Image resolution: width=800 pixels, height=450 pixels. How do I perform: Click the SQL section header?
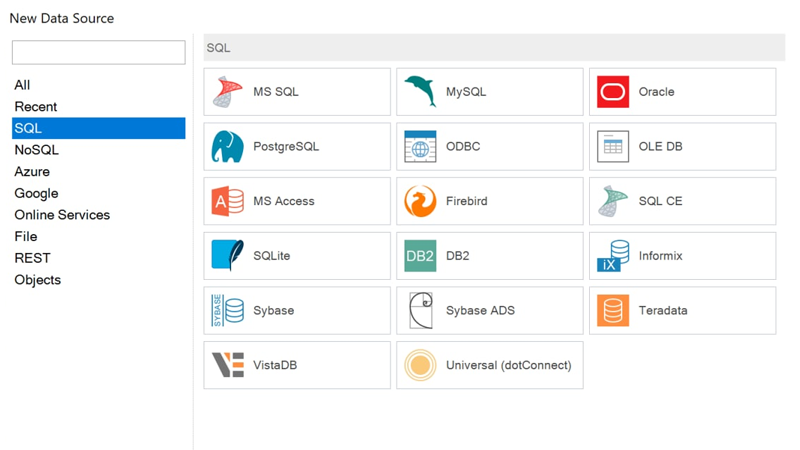point(494,48)
